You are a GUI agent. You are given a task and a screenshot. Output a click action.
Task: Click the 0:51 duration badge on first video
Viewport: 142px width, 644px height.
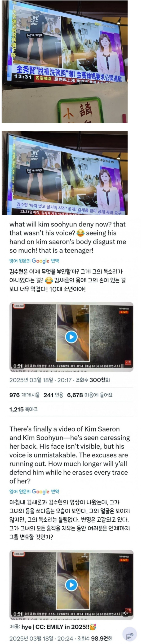coord(18,366)
